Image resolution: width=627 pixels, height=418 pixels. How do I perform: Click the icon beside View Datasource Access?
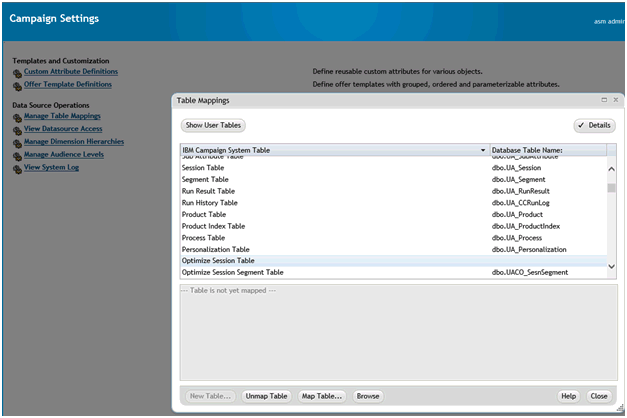(x=17, y=130)
